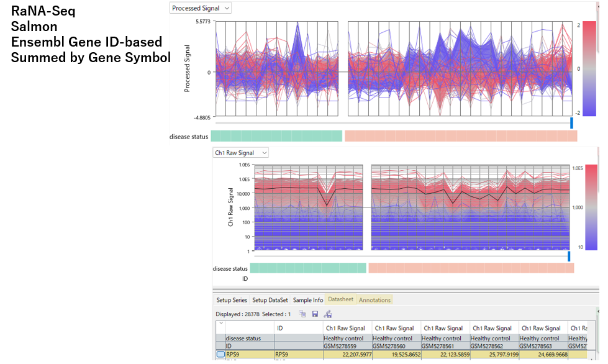
Task: Click the Selected : 1 count text
Action: point(276,314)
